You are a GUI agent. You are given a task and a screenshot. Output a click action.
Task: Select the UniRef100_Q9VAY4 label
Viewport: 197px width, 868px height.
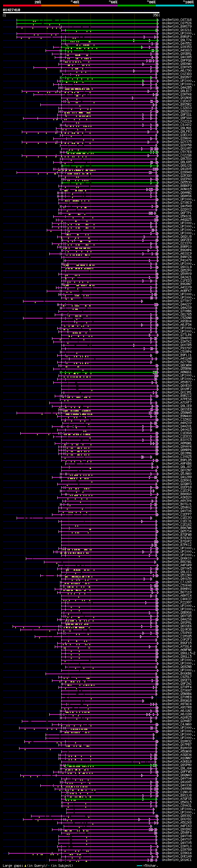(x=177, y=446)
